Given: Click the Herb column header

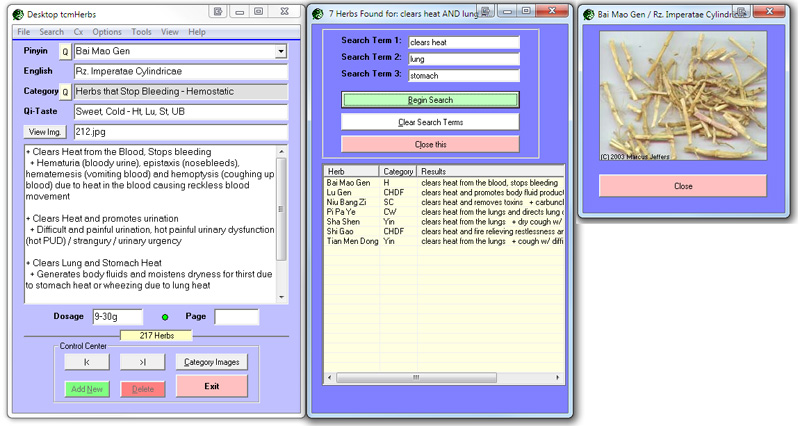Looking at the screenshot, I should pyautogui.click(x=352, y=171).
